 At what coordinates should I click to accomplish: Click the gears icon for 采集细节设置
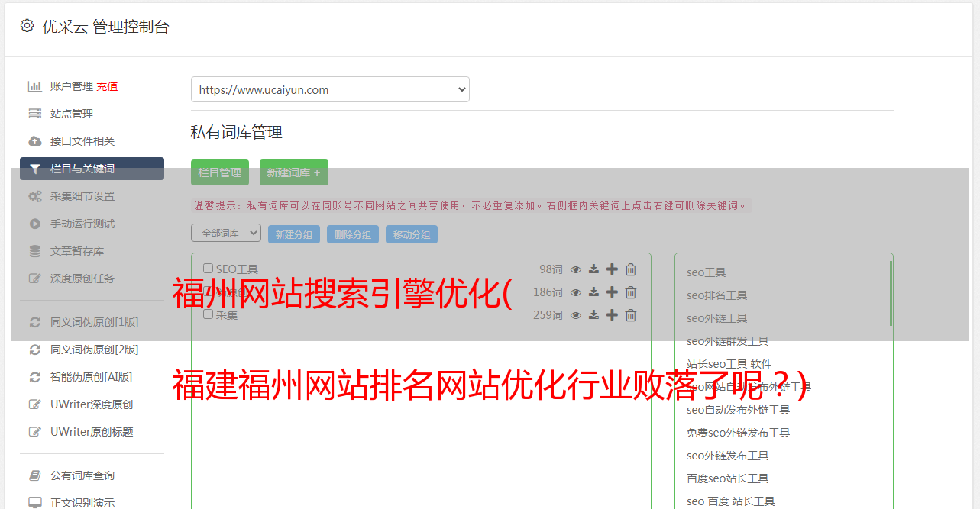pos(34,196)
